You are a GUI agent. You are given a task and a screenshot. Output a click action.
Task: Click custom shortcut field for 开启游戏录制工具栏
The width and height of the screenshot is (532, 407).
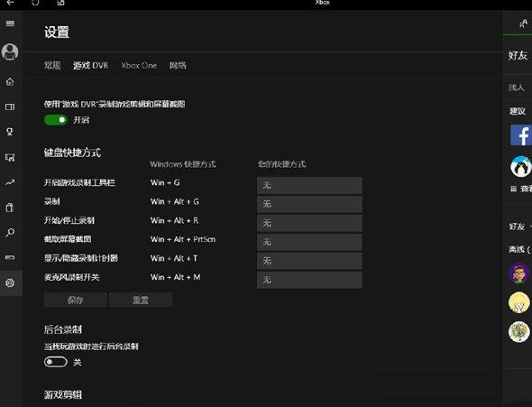(x=309, y=185)
